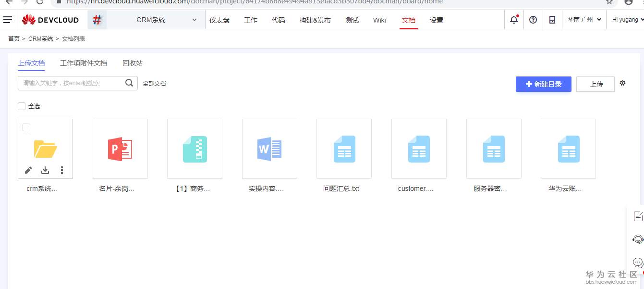
Task: Open the 【1】商务 zip archive icon
Action: [194, 149]
